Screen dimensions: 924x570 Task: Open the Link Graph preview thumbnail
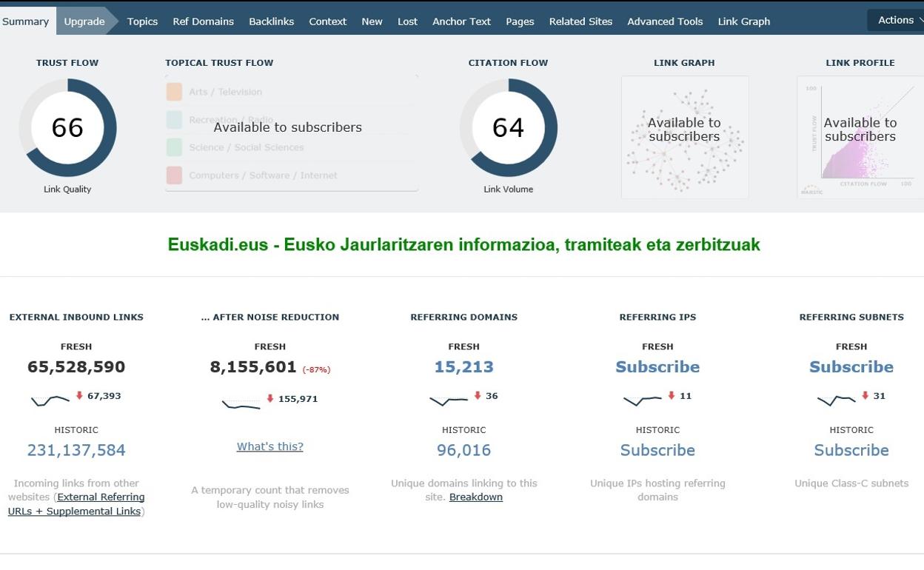[684, 137]
